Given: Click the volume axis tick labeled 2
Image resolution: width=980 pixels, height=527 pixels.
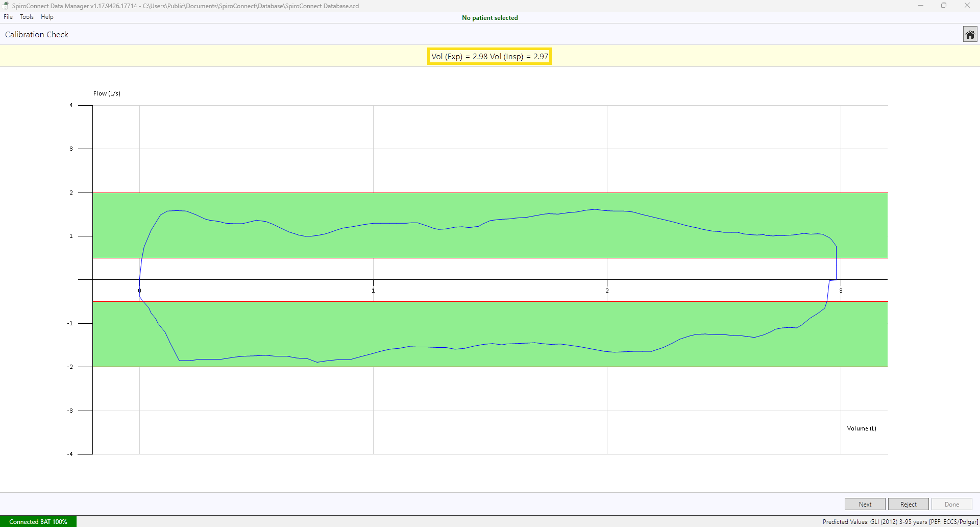Looking at the screenshot, I should click(x=607, y=291).
